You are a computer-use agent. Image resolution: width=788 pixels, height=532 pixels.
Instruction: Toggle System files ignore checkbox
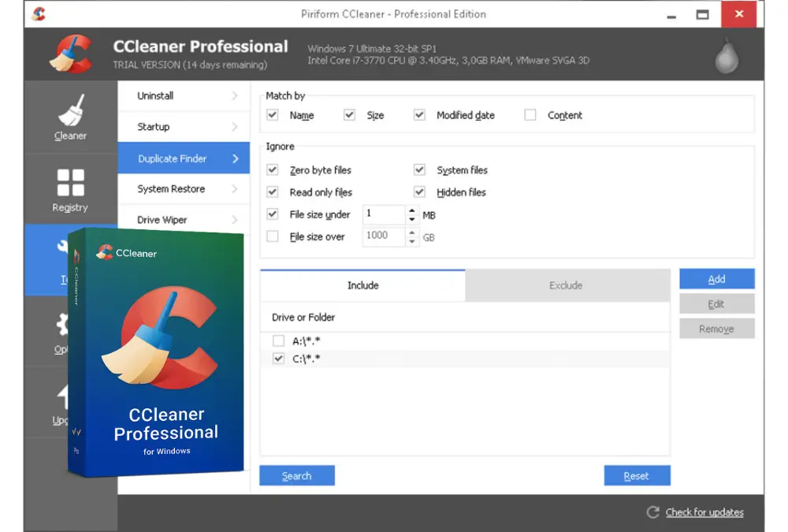(419, 169)
